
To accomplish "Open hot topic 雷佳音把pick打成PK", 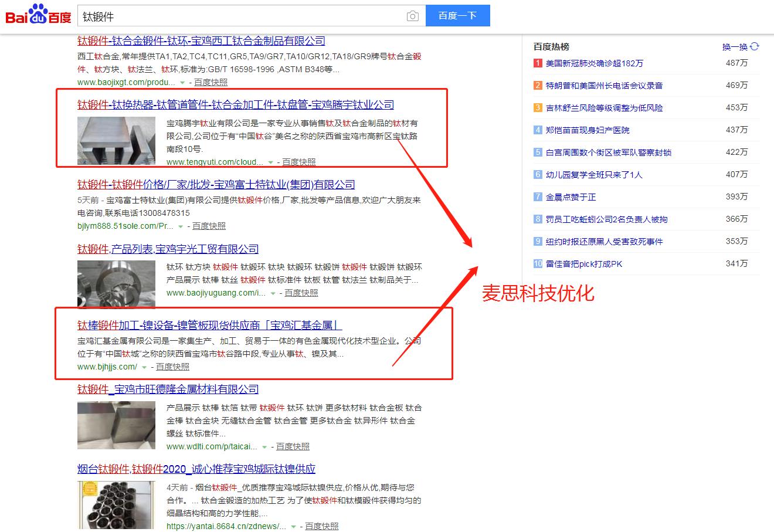I will (584, 264).
